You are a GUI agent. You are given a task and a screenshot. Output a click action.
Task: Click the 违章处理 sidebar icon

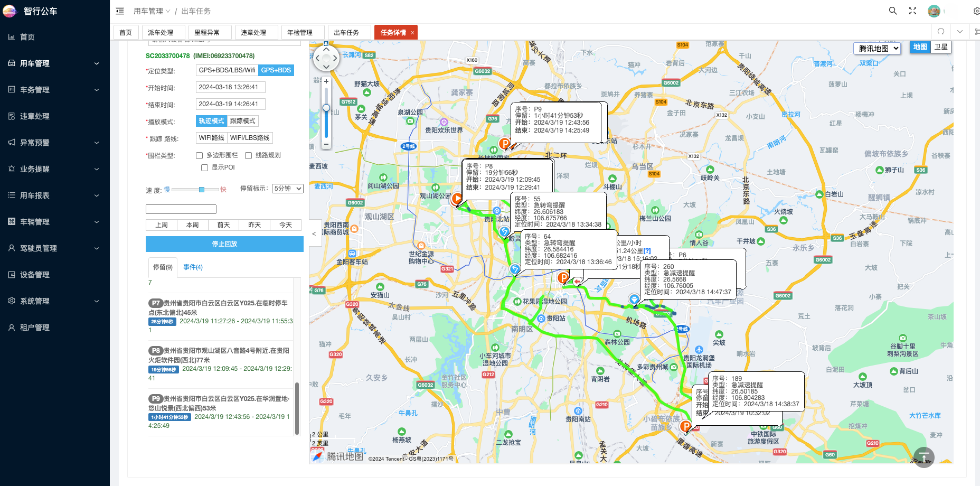pos(12,116)
